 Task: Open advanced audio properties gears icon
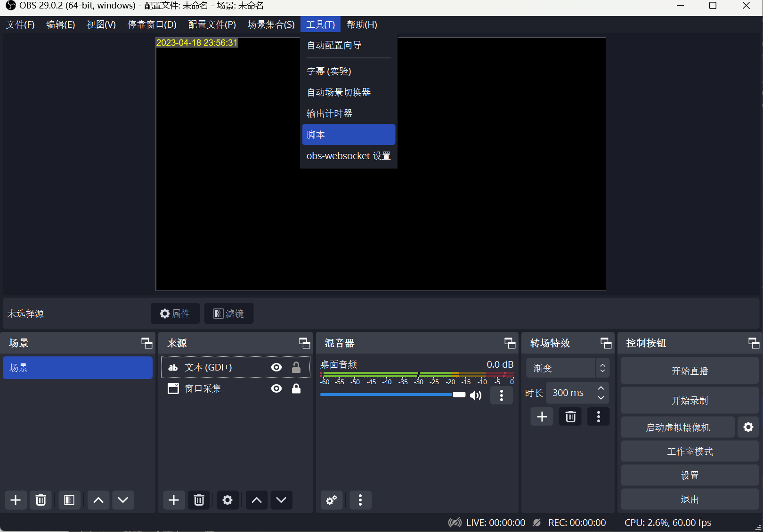click(x=332, y=500)
